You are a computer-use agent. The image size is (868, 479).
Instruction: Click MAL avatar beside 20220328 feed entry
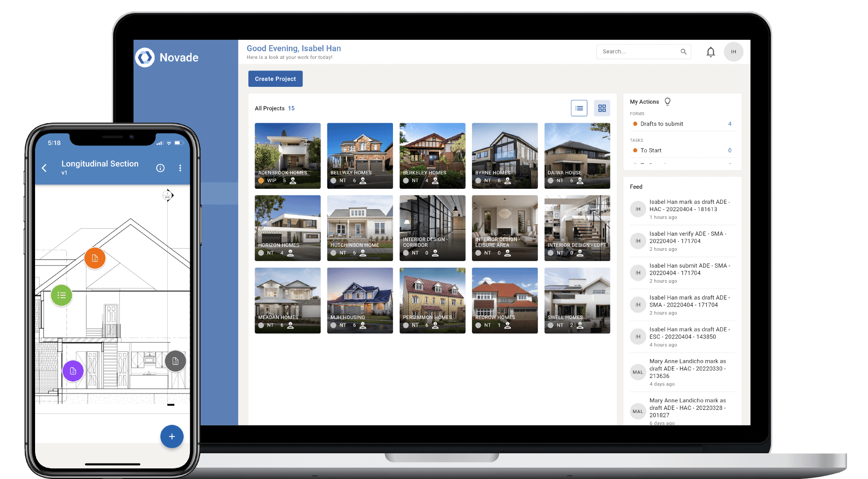point(638,411)
